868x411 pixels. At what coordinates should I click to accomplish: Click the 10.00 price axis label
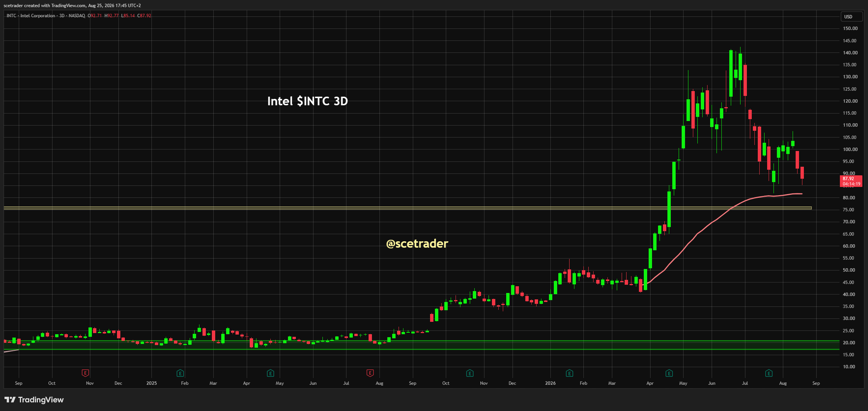click(849, 367)
